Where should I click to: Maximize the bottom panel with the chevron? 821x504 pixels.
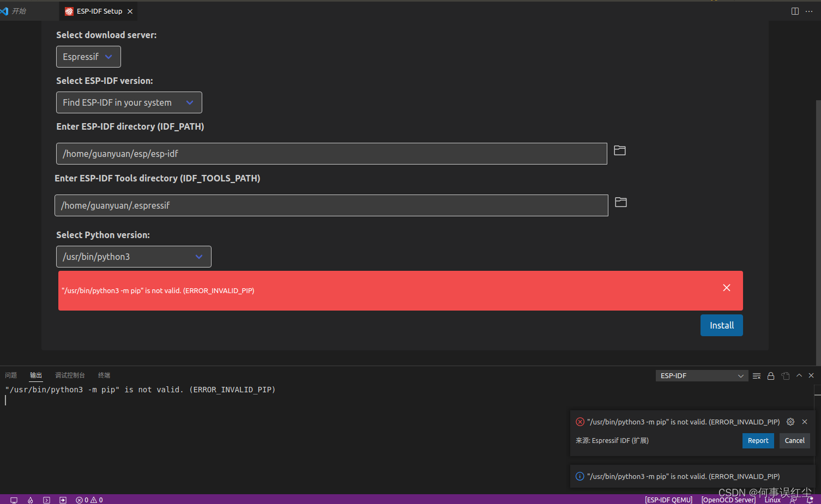pyautogui.click(x=799, y=375)
